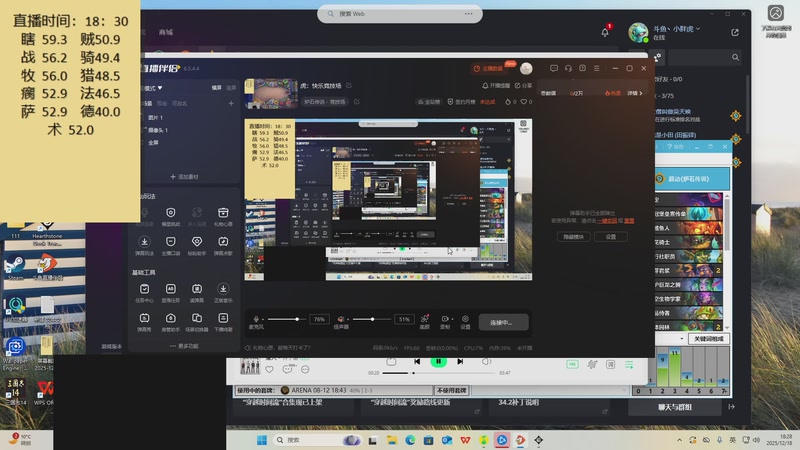Click 添加素材 button
Screen dimensions: 800x450
[x=184, y=177]
